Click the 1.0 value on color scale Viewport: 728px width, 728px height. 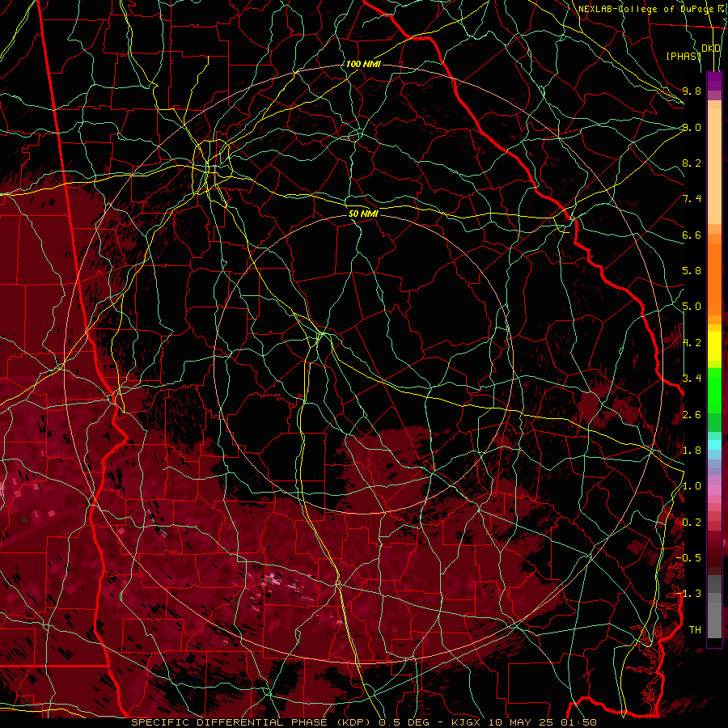click(x=692, y=486)
